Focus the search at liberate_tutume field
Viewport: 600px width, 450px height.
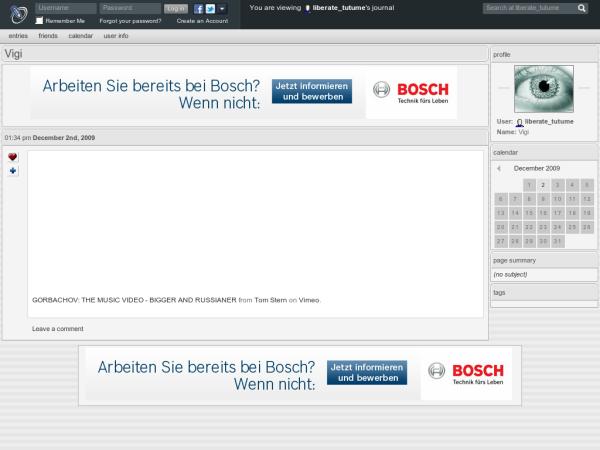[x=530, y=8]
